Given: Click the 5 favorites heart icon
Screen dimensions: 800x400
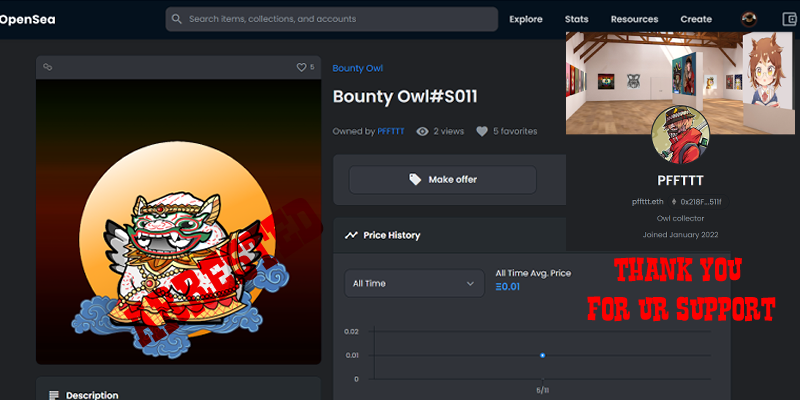Looking at the screenshot, I should [x=482, y=132].
